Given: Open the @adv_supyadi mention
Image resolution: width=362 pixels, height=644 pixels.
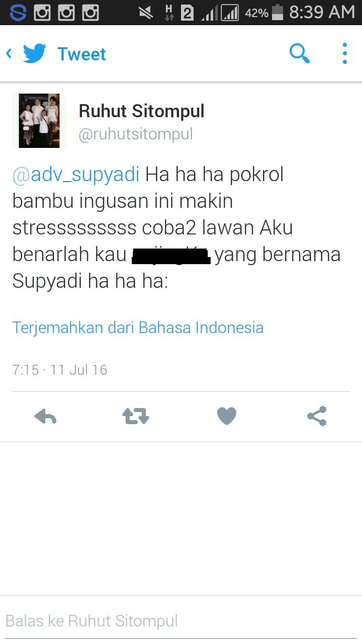Looking at the screenshot, I should coord(76,175).
